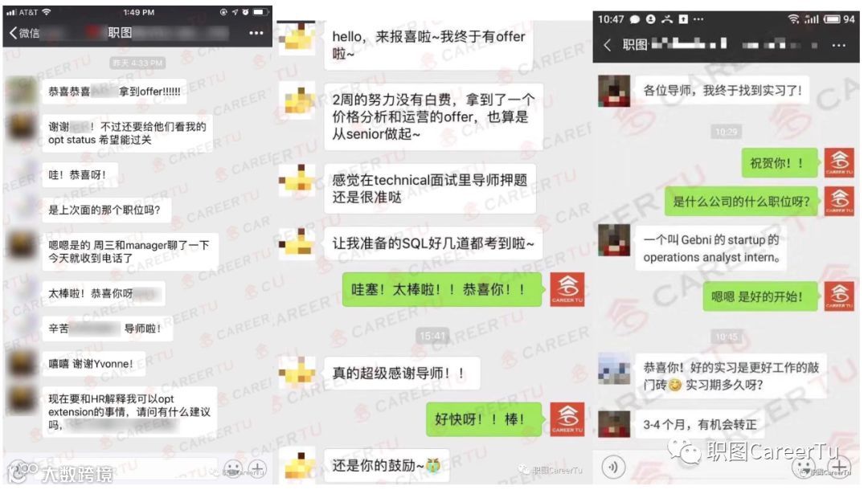Open the emoji picker in left chat bar
This screenshot has width=868, height=490.
coord(232,469)
